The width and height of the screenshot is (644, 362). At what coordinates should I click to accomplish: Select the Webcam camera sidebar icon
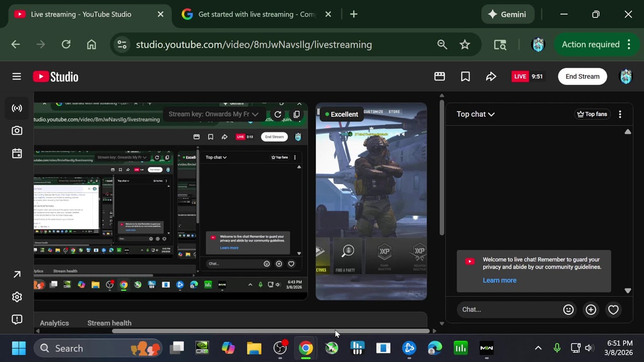tap(17, 131)
